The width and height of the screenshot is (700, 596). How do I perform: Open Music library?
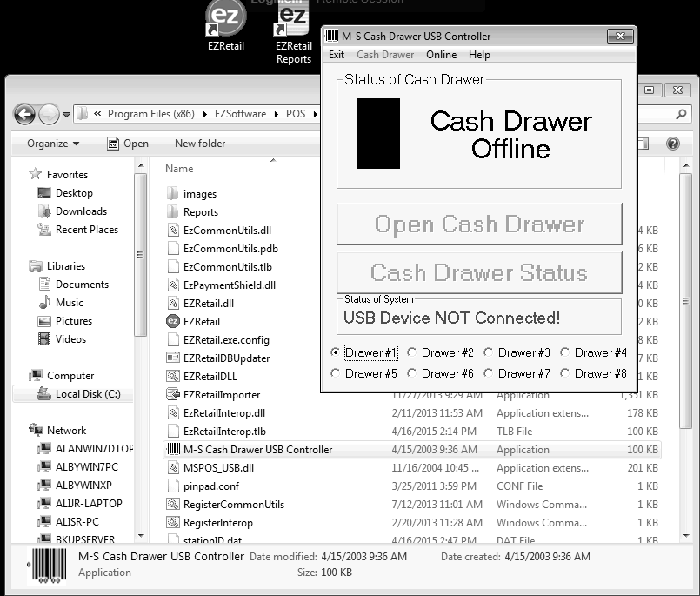(61, 303)
